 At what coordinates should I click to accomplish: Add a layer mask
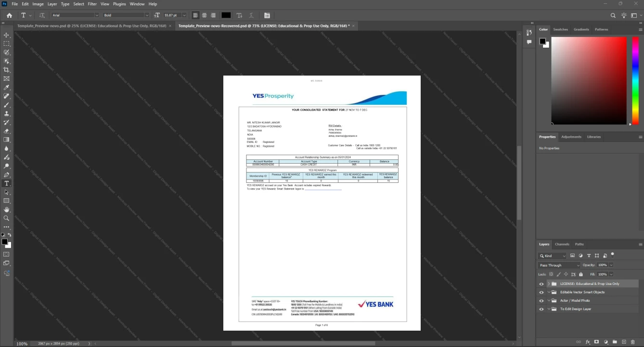(596, 342)
